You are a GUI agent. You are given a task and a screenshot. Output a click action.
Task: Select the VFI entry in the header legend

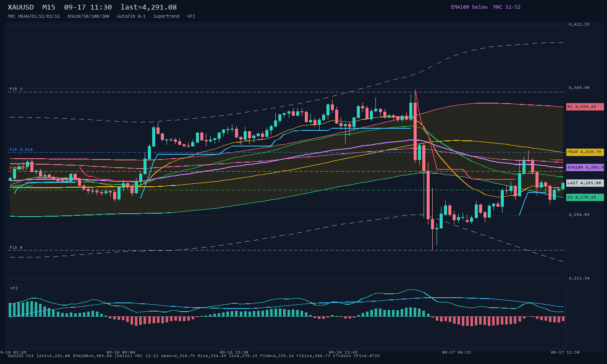(x=191, y=16)
